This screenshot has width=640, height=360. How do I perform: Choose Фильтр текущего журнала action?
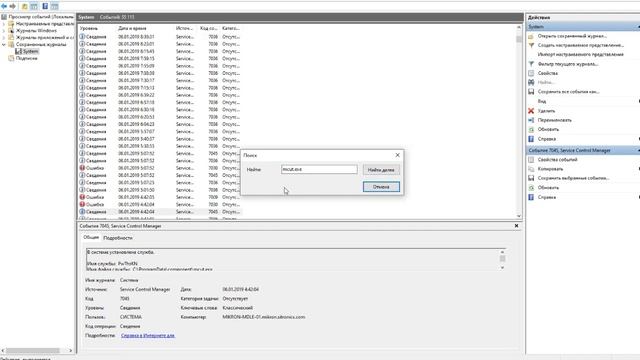coord(568,64)
